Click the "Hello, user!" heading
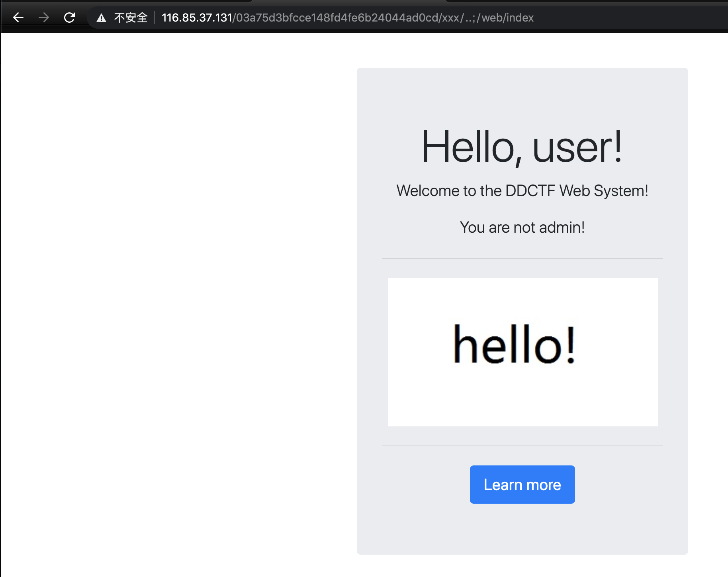The width and height of the screenshot is (728, 577). (522, 147)
